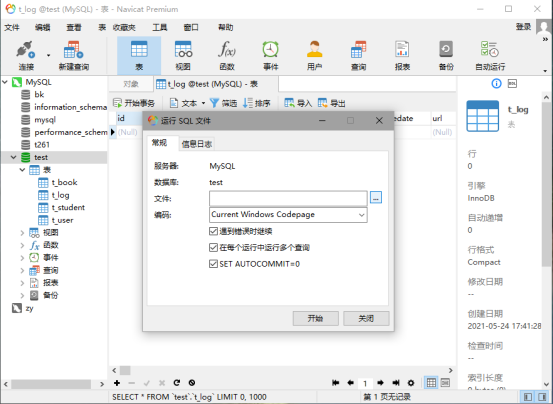The width and height of the screenshot is (553, 404).
Task: Expand the 备份 tree node
Action: click(22, 295)
